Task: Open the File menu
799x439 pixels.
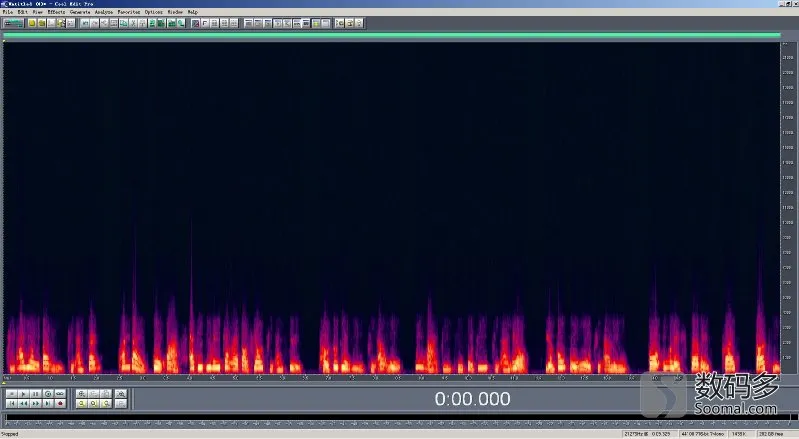Action: coord(8,12)
